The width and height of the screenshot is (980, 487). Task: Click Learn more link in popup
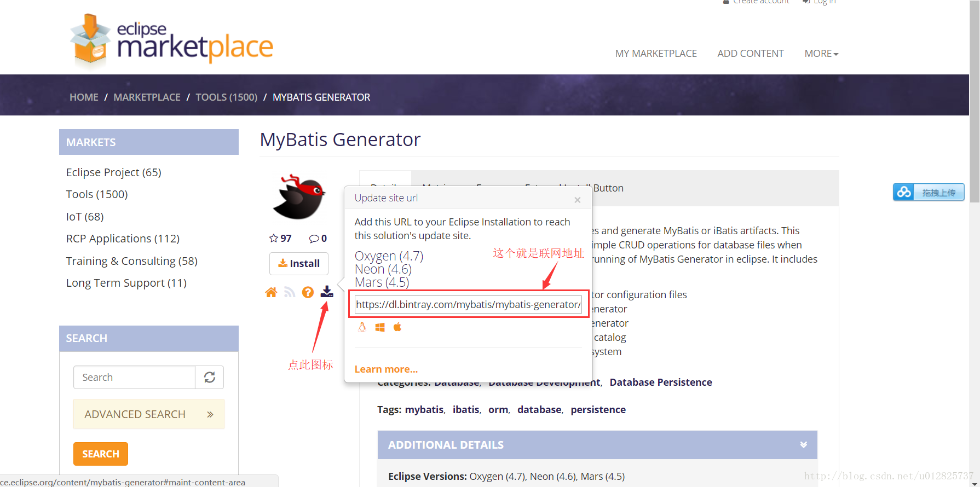pyautogui.click(x=386, y=369)
